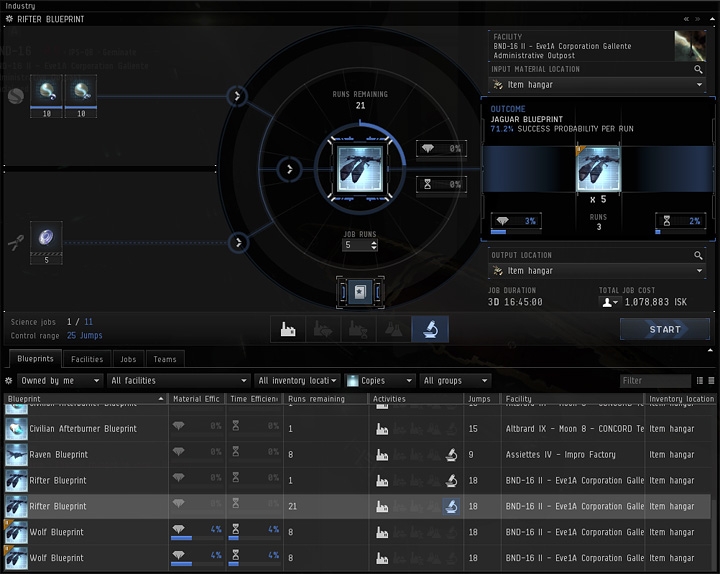This screenshot has width=720, height=574.
Task: Click the wallet selector beside total job cost
Action: click(x=609, y=301)
